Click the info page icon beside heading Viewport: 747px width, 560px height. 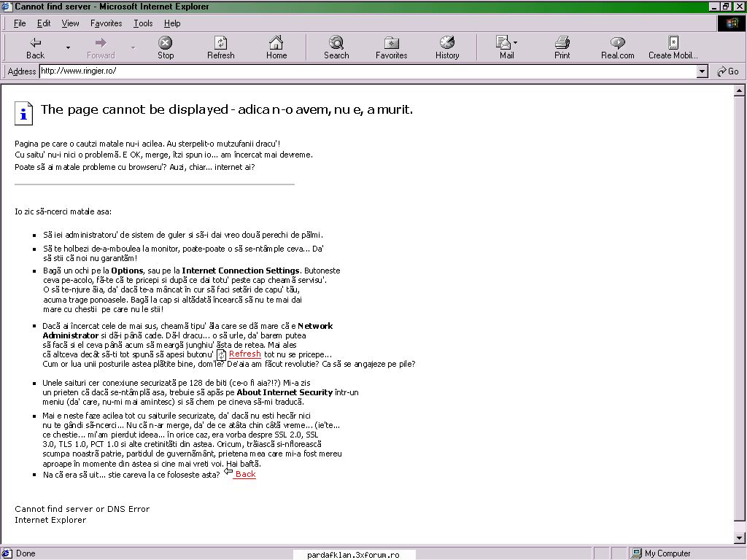(x=24, y=114)
